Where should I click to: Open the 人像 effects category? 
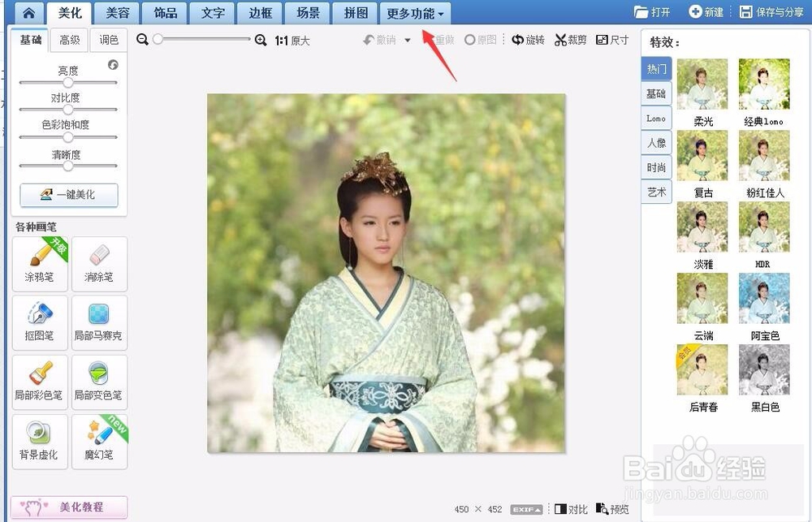[656, 143]
